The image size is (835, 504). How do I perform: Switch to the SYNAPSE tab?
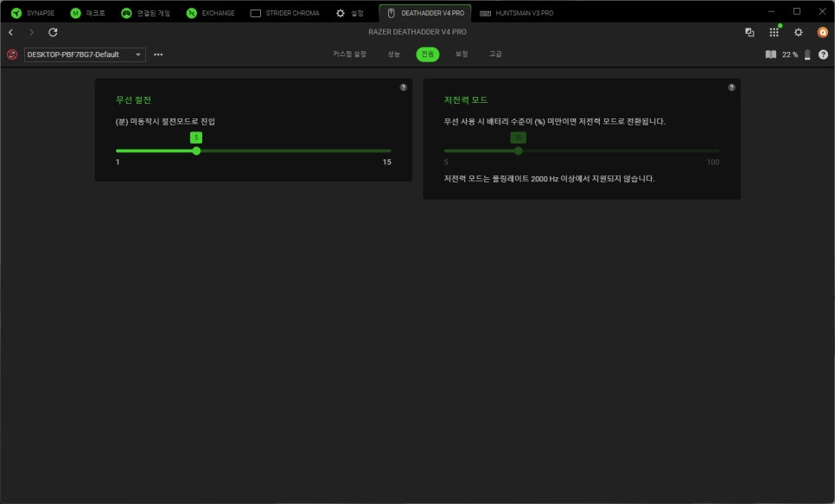pos(33,13)
